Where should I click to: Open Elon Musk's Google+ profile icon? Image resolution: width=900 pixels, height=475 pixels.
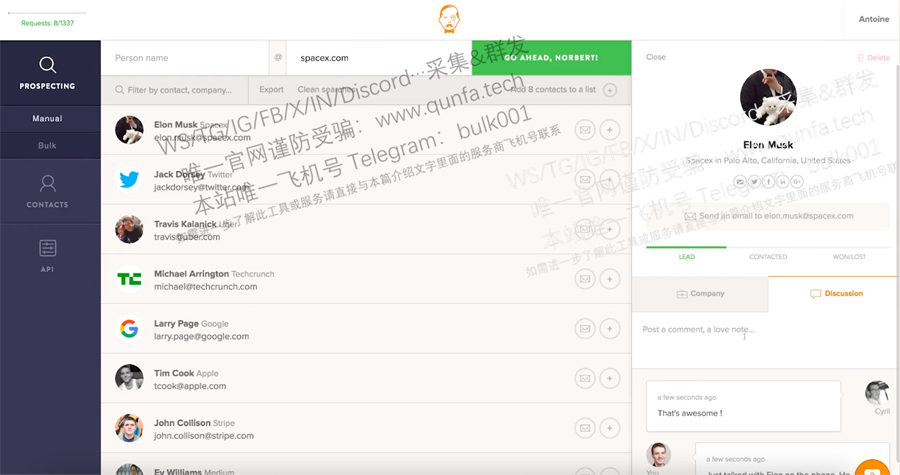797,182
